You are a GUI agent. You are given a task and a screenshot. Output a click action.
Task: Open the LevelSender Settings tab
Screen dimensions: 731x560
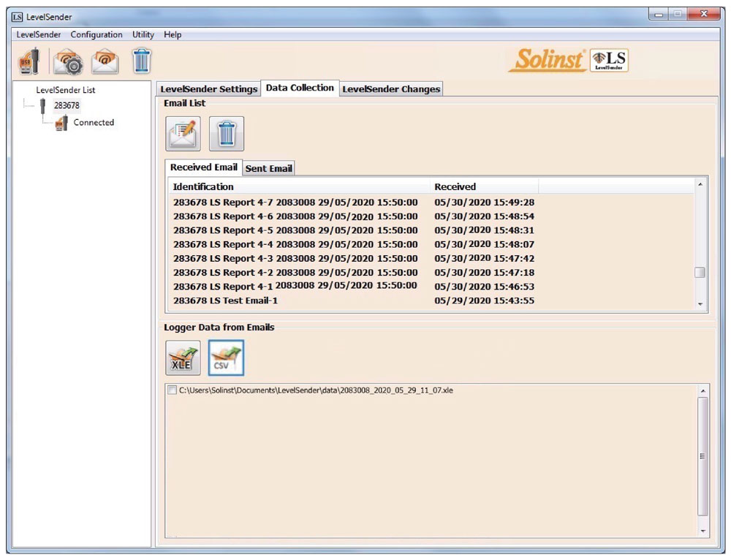click(208, 88)
